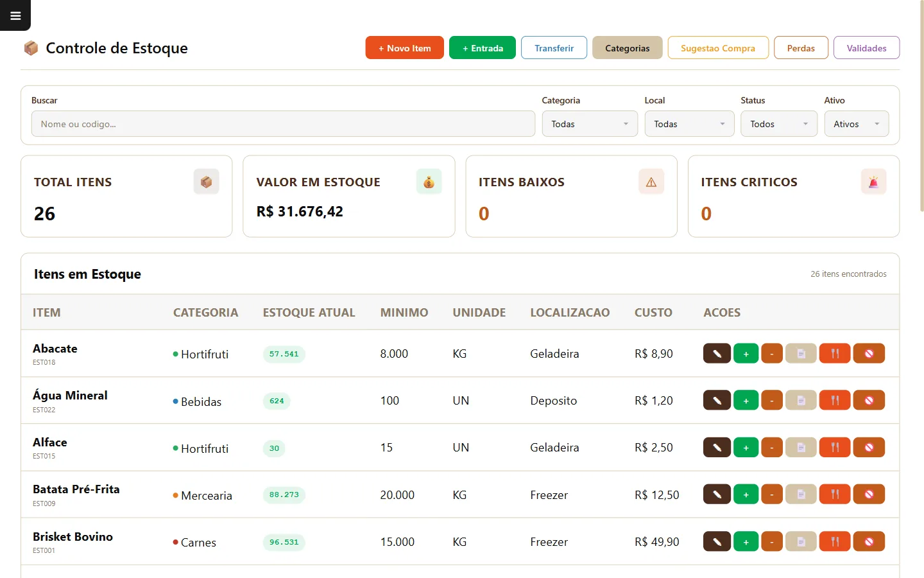Click the siren icon on Itens Criticos card
Screen dimensions: 924x578
coord(873,182)
